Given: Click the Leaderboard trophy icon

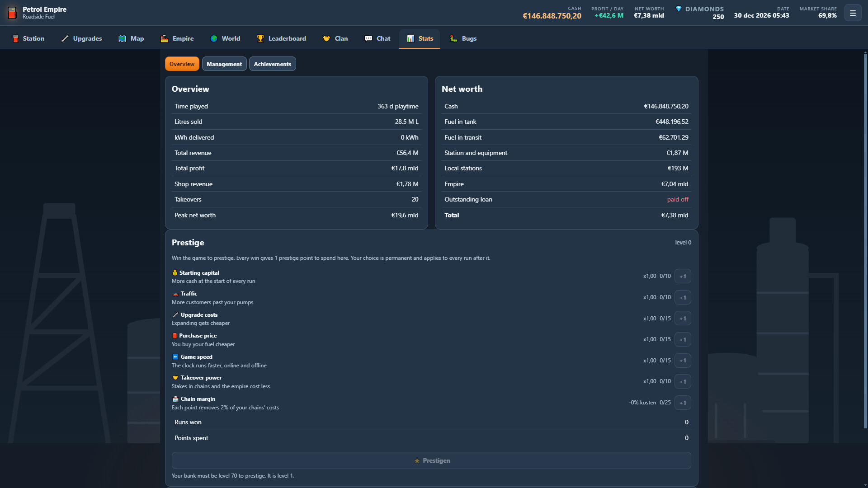Looking at the screenshot, I should (260, 38).
